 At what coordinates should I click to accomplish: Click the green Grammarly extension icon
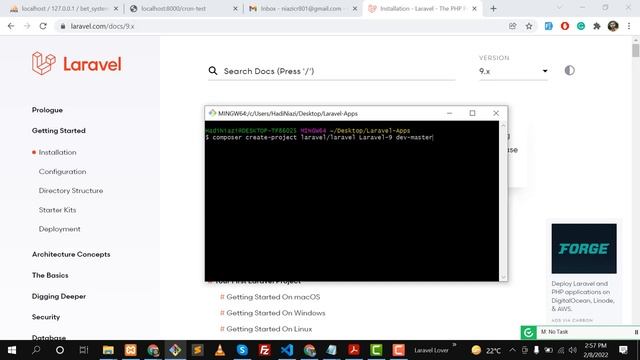[x=580, y=26]
